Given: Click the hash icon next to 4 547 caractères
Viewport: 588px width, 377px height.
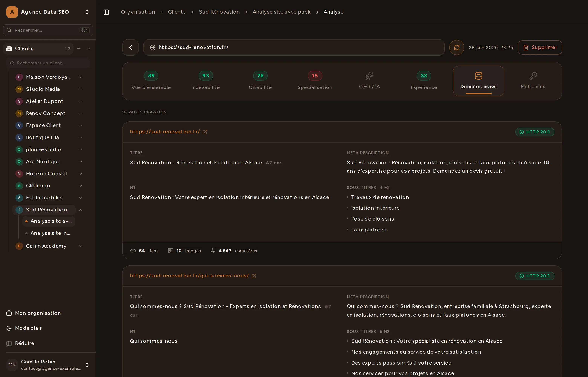Looking at the screenshot, I should coord(213,251).
